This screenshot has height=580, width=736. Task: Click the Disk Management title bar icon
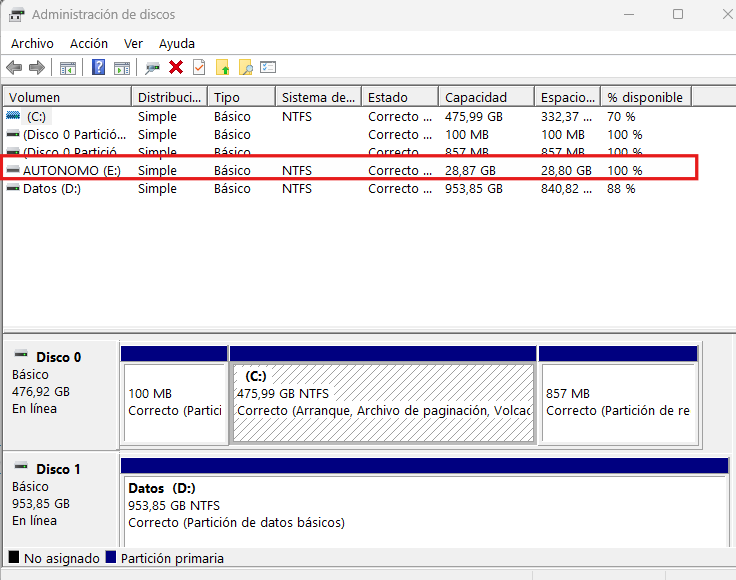pos(16,15)
